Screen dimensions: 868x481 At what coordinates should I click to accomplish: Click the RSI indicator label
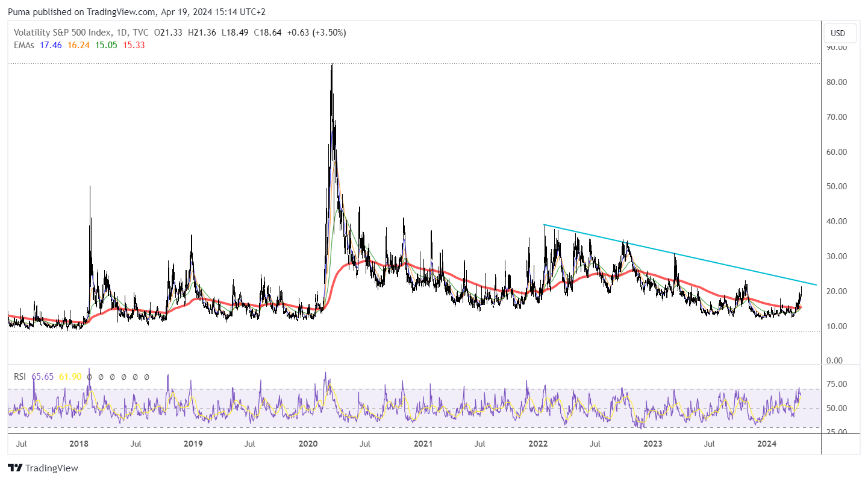tap(20, 376)
